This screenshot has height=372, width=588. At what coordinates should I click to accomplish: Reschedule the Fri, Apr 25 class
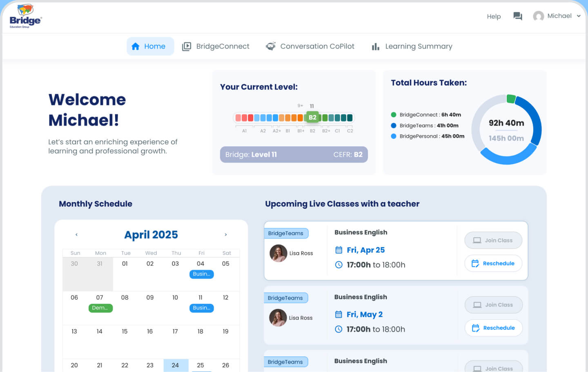pos(493,263)
